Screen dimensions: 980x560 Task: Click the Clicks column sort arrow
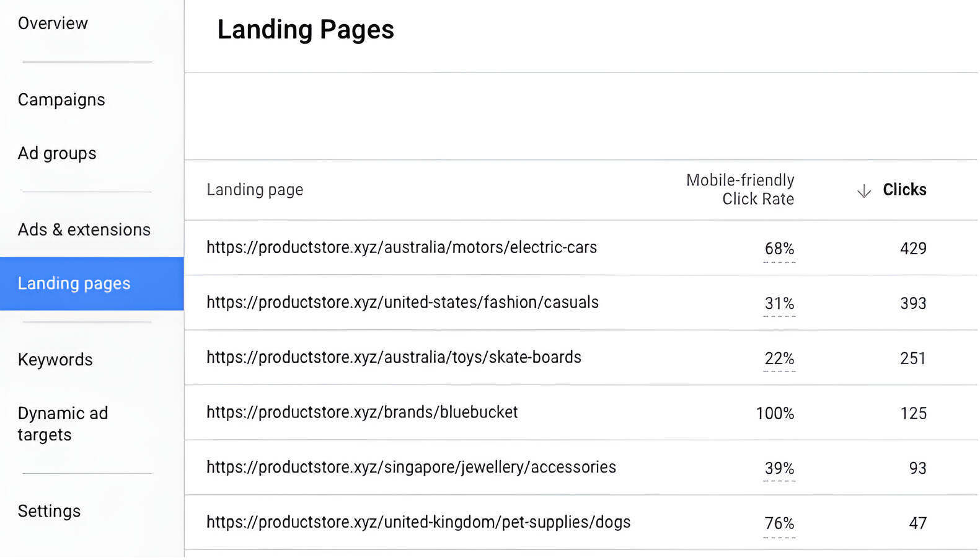tap(863, 190)
